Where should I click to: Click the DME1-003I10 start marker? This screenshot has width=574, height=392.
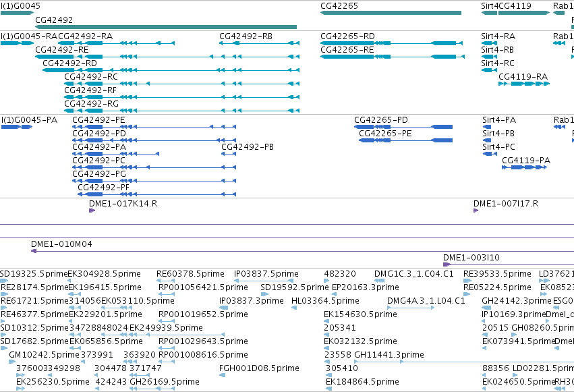447,264
